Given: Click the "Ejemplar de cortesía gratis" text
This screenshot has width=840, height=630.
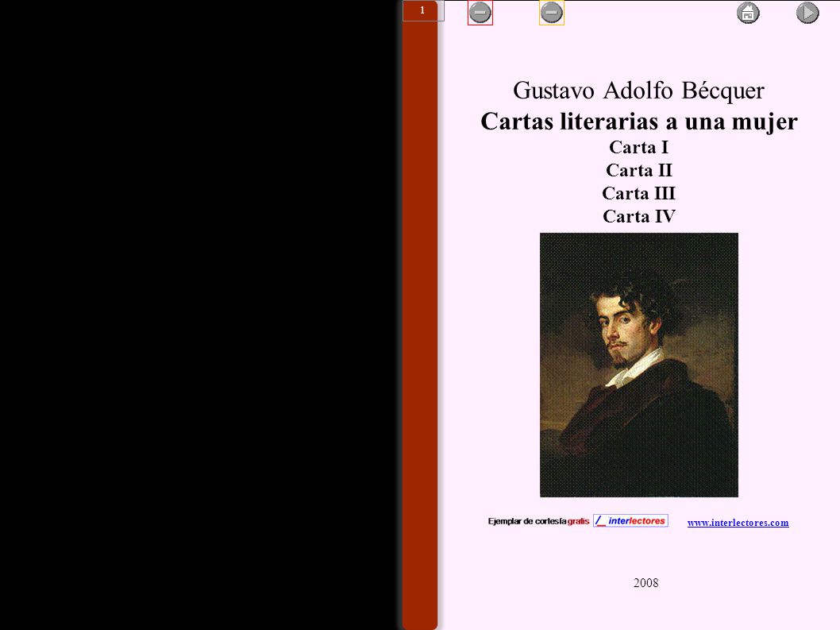Looking at the screenshot, I should (538, 521).
